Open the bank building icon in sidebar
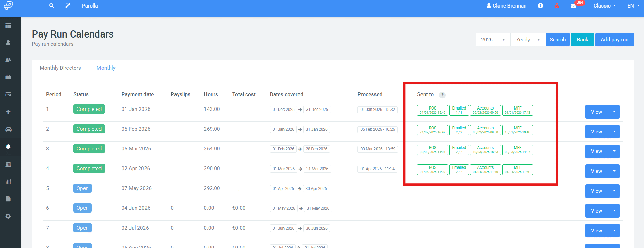The height and width of the screenshot is (248, 644). pos(9,164)
